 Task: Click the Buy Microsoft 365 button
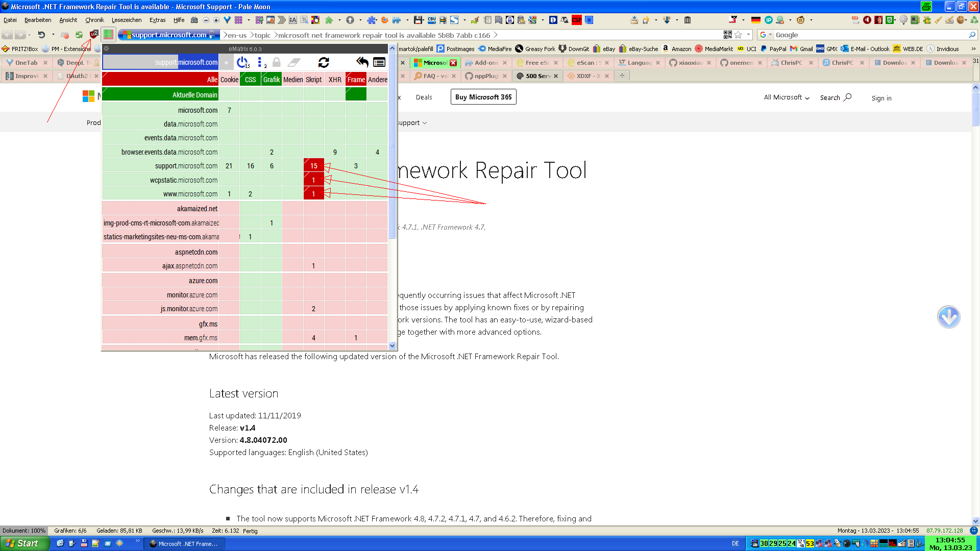(483, 97)
